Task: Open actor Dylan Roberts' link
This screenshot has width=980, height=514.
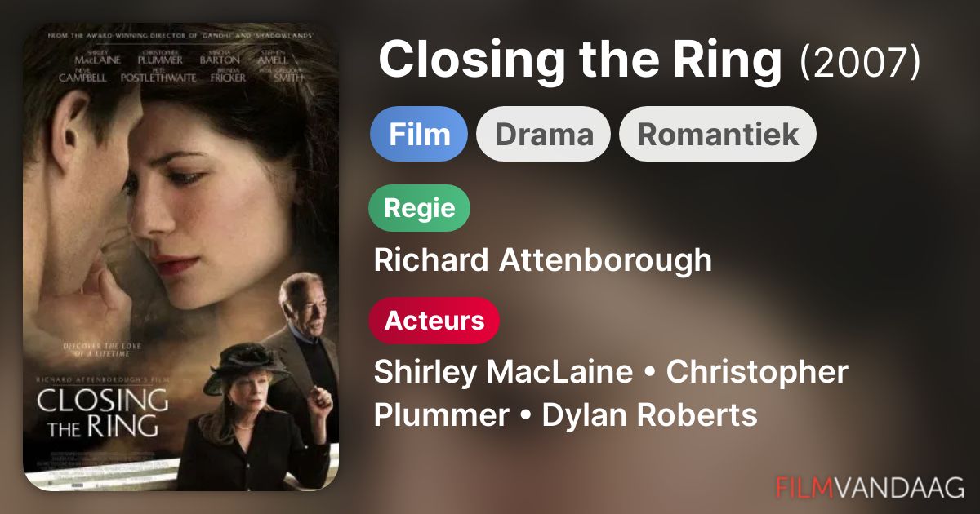Action: point(649,415)
